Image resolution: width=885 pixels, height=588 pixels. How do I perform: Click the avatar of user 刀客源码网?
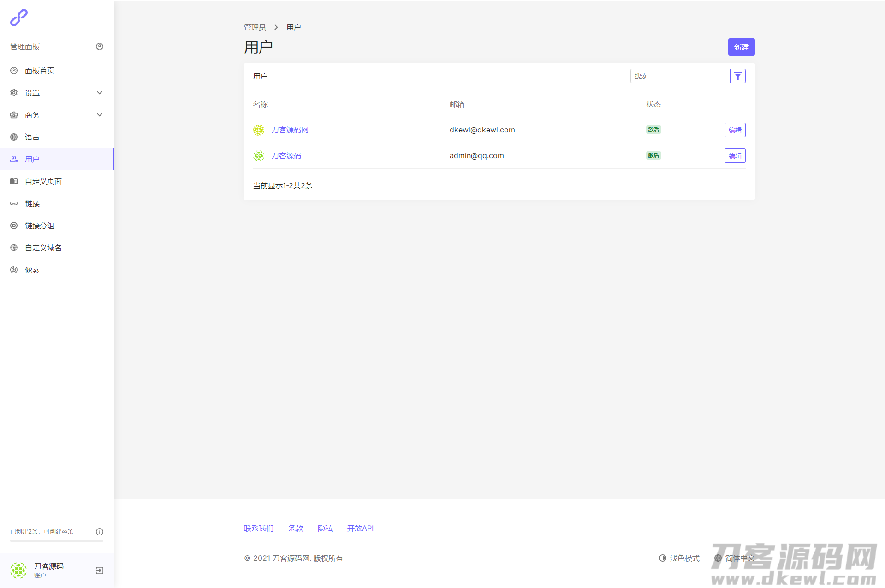tap(259, 130)
